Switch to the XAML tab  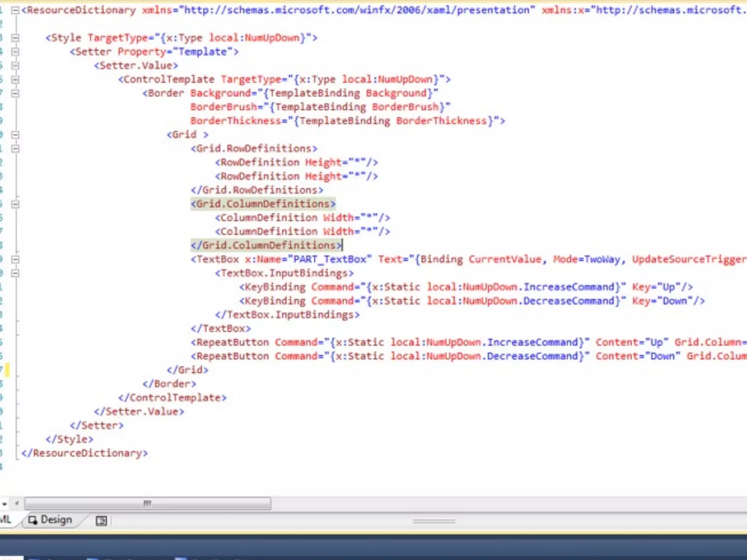5,520
